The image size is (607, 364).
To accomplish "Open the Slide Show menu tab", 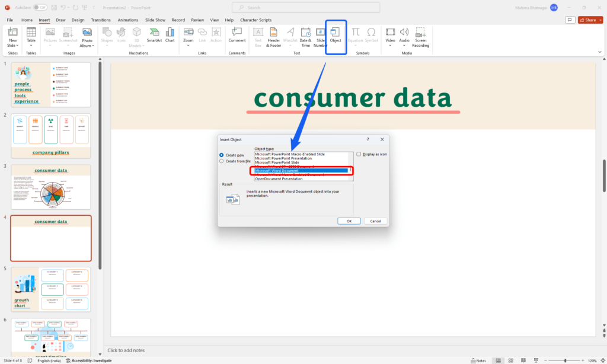I will [x=155, y=20].
